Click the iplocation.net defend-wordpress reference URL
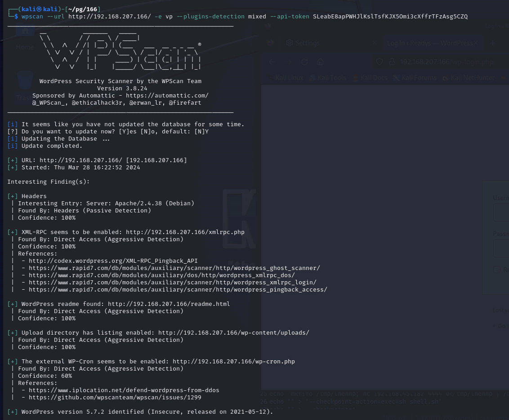 pos(124,390)
